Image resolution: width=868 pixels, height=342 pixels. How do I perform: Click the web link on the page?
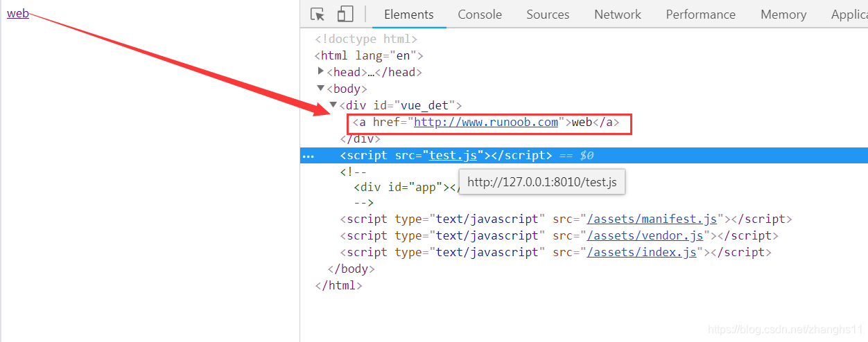[18, 13]
